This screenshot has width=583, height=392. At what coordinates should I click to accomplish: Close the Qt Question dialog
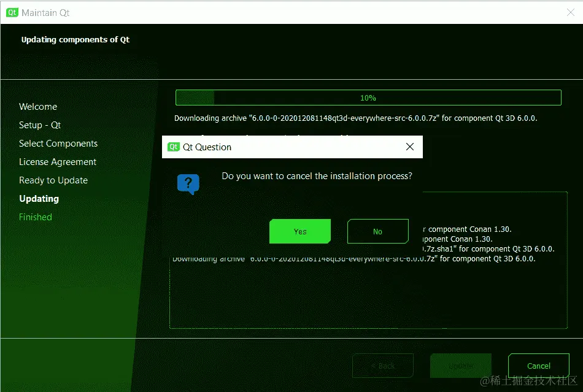[410, 147]
